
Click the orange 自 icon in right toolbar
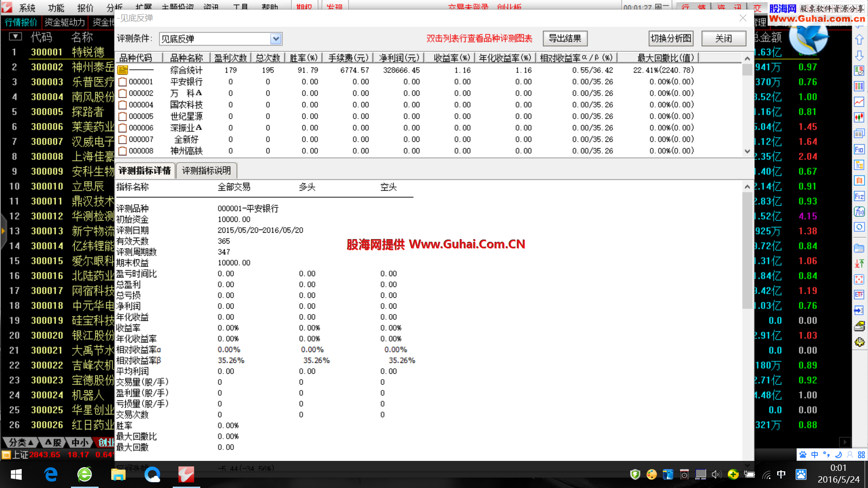point(859,180)
